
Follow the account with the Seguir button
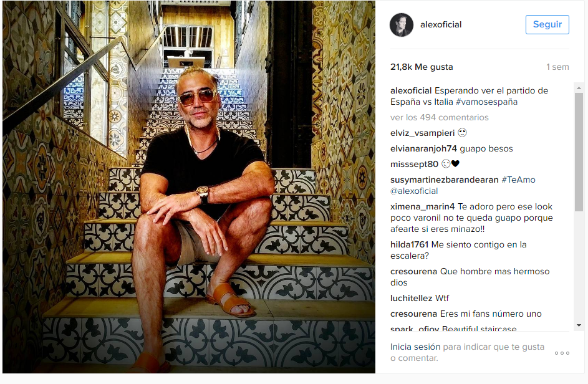coord(547,25)
